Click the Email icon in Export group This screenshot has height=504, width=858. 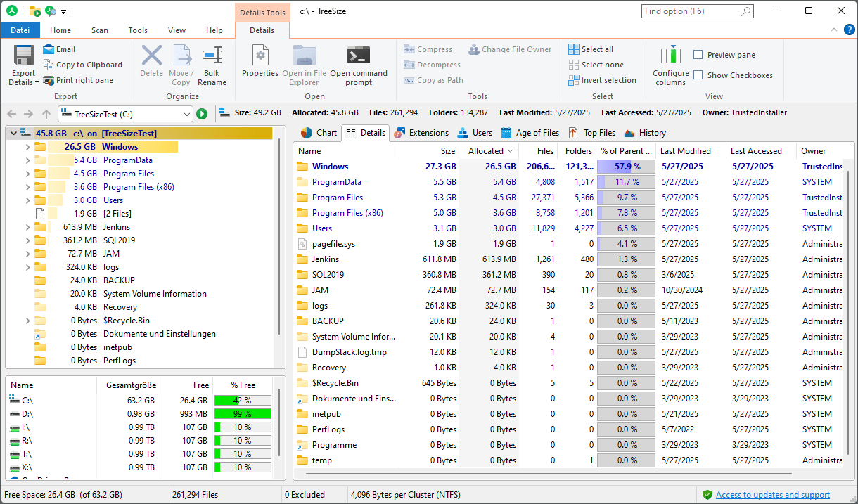[x=49, y=49]
